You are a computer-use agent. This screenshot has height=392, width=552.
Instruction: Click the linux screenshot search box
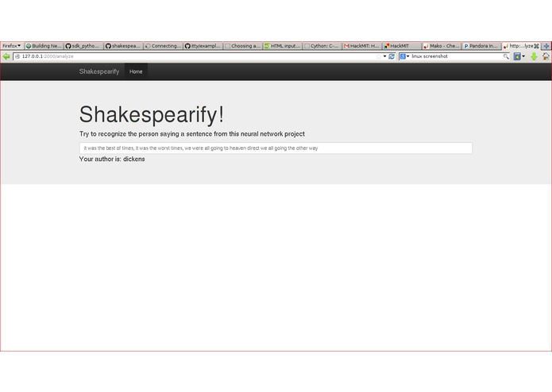pos(456,56)
